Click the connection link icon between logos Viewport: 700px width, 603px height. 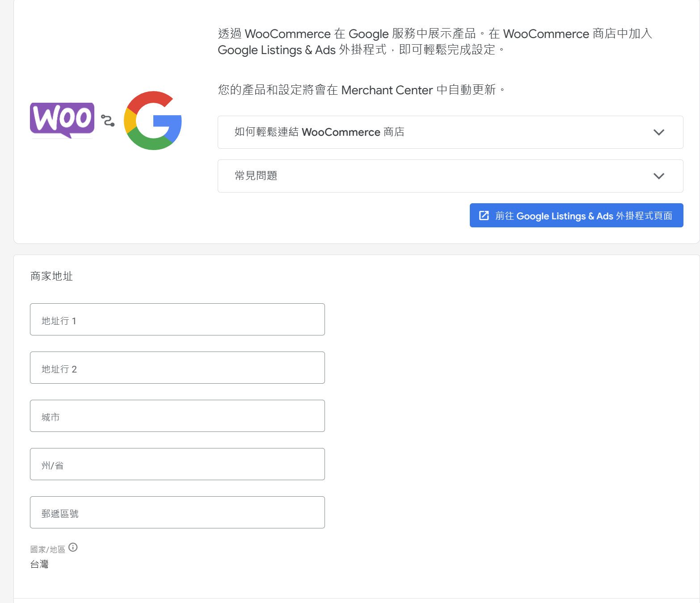tap(108, 121)
